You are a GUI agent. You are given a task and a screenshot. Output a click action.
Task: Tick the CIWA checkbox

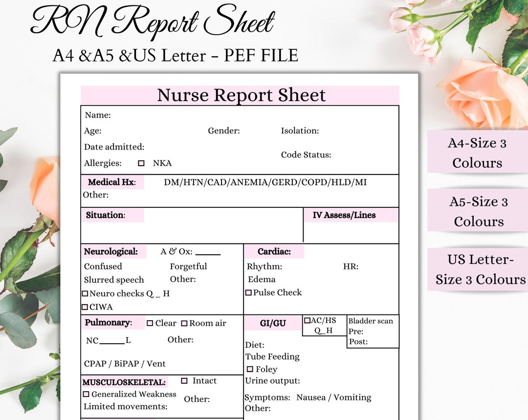[85, 308]
